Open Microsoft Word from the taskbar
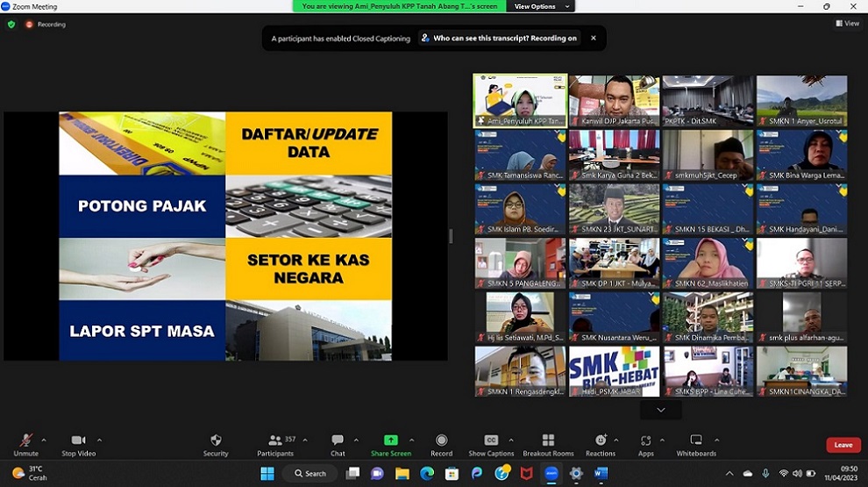The image size is (868, 487). tap(601, 473)
